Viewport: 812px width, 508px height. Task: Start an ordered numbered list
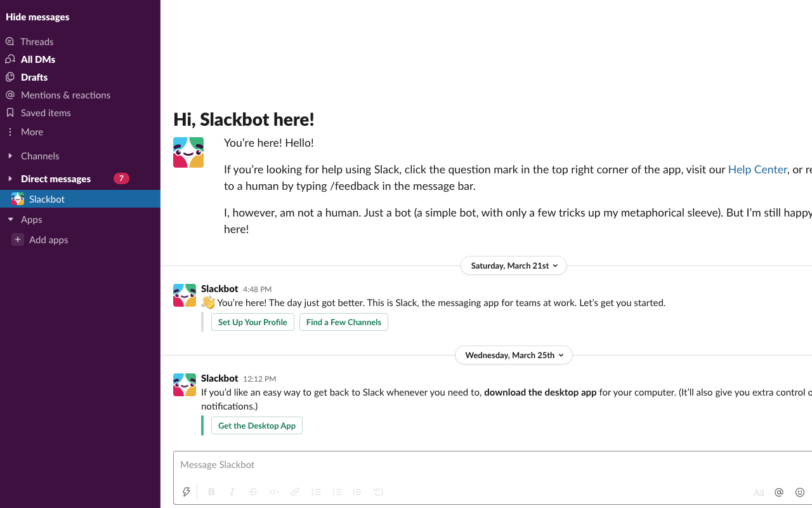[x=316, y=491]
